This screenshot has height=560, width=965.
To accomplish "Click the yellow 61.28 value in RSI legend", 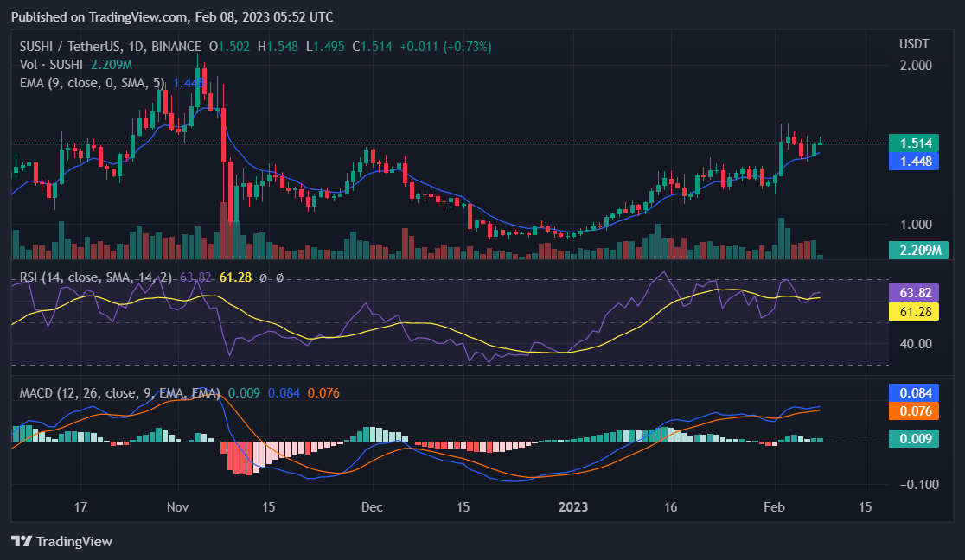I will [x=236, y=277].
